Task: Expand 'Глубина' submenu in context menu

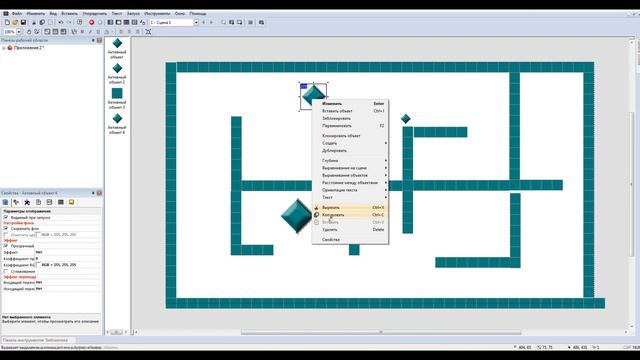Action: point(350,160)
